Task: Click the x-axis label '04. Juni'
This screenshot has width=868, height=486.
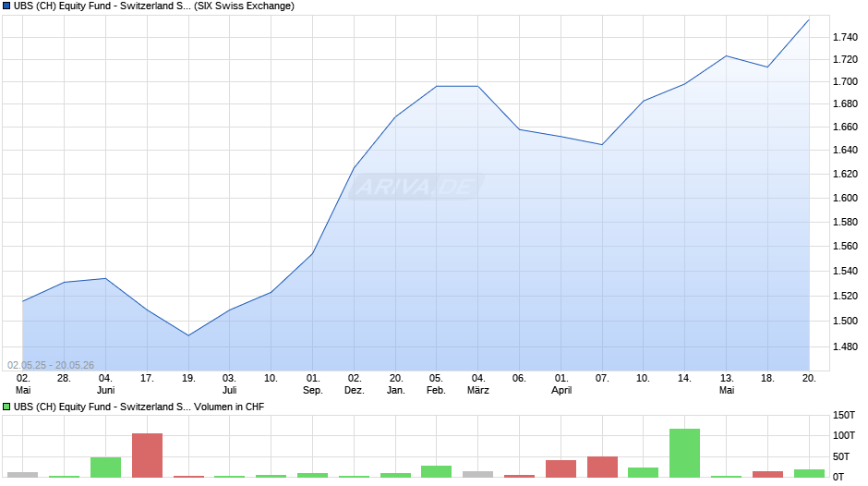Action: [106, 384]
